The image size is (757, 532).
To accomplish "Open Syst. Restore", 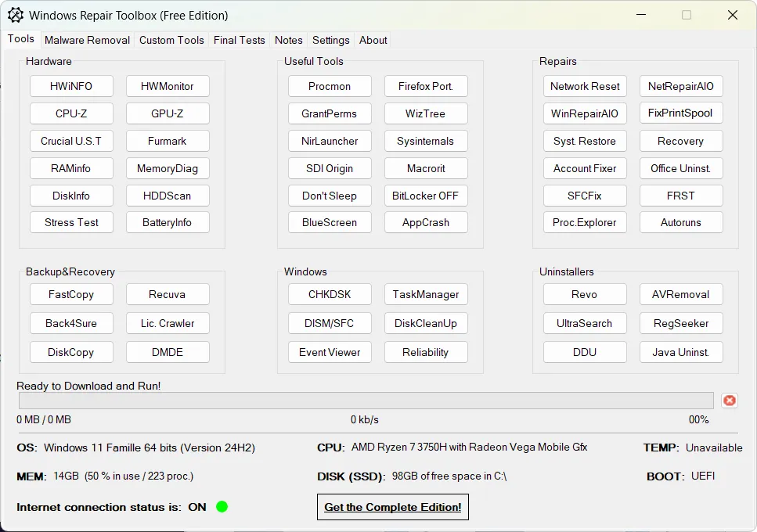I will [585, 142].
